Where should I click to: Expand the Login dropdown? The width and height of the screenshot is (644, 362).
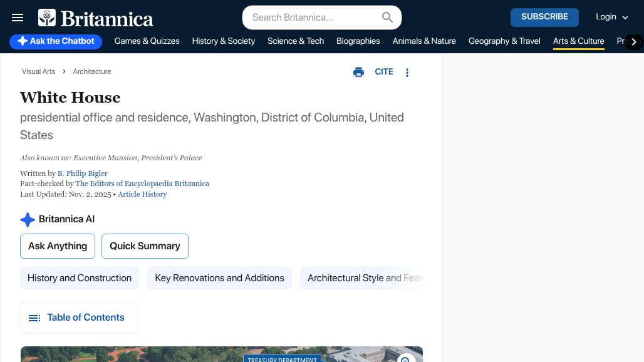[611, 17]
